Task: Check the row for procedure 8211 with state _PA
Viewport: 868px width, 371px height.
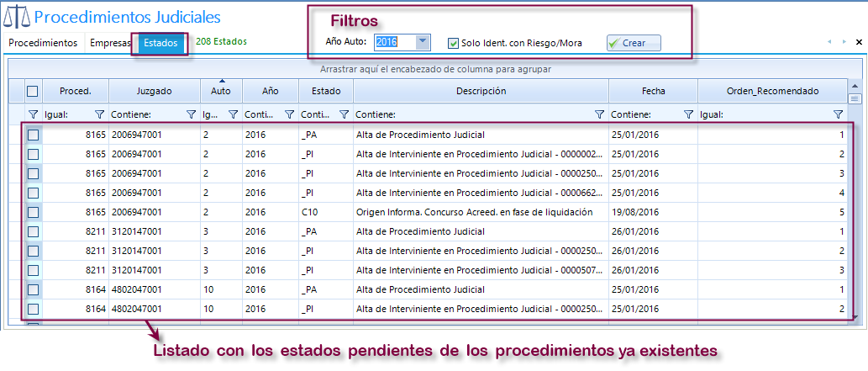Action: pos(34,231)
